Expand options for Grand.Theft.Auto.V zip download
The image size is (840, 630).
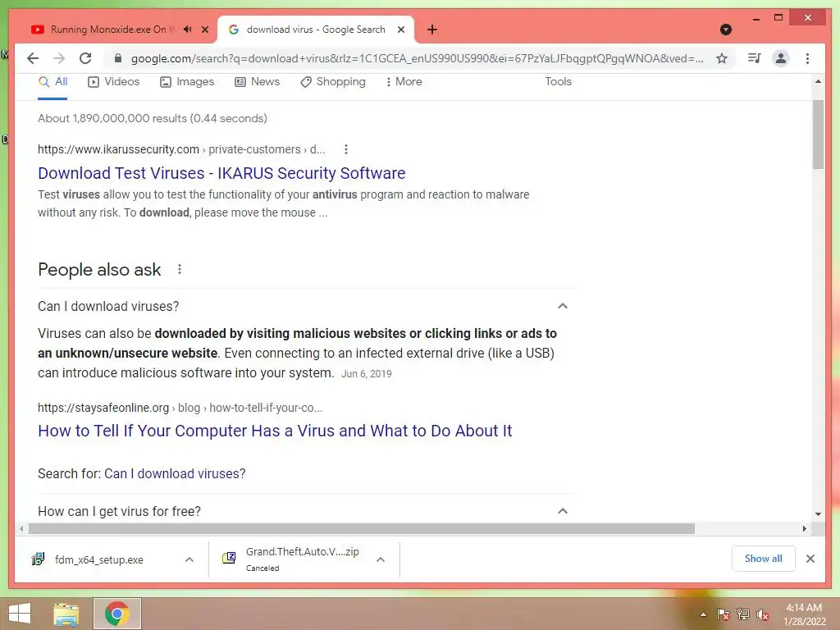[381, 559]
